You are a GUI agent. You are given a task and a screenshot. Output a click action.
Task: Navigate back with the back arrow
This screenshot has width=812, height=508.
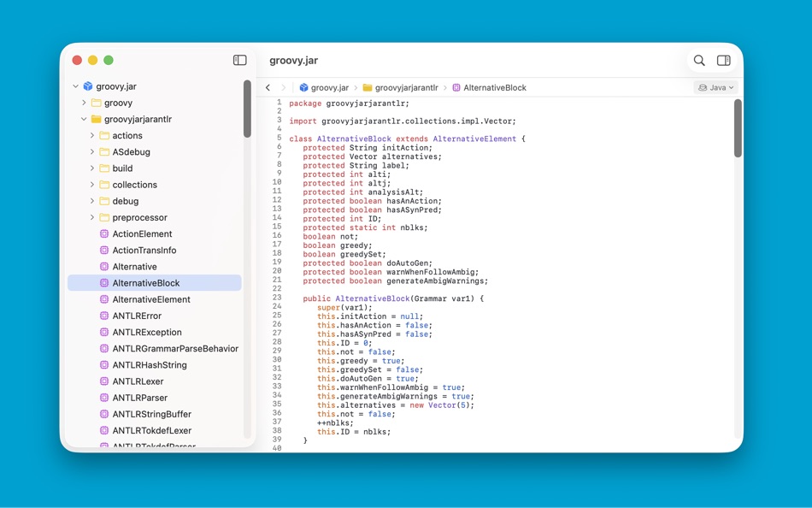268,86
